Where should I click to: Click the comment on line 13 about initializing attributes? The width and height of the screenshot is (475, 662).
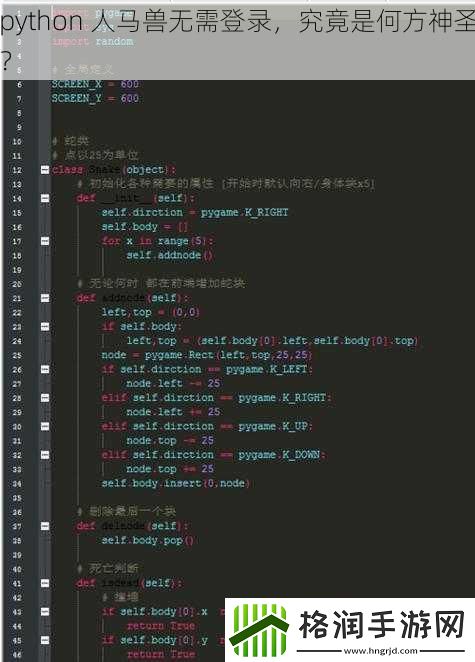(x=226, y=184)
